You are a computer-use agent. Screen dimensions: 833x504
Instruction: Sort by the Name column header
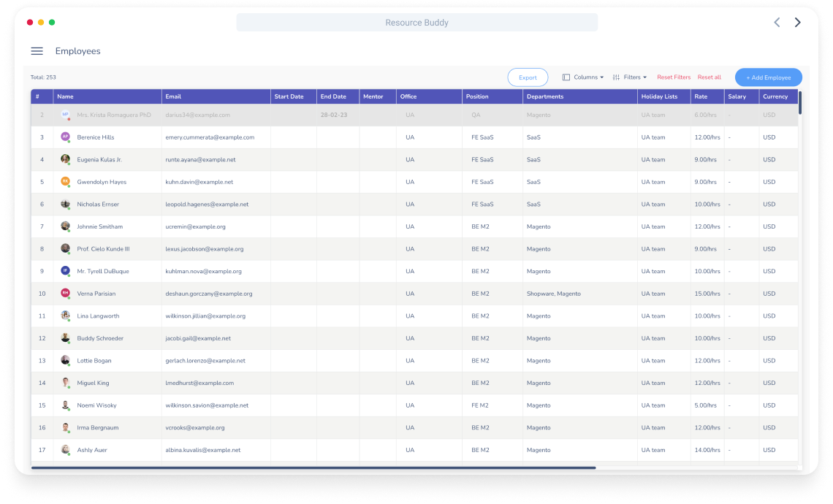pos(66,96)
